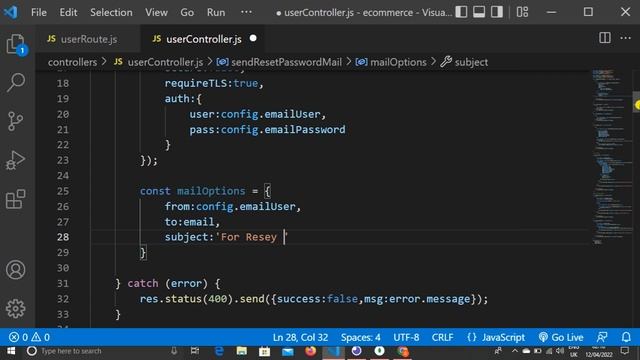Open the Extensions view
Viewport: 640px width, 360px height.
pyautogui.click(x=16, y=199)
